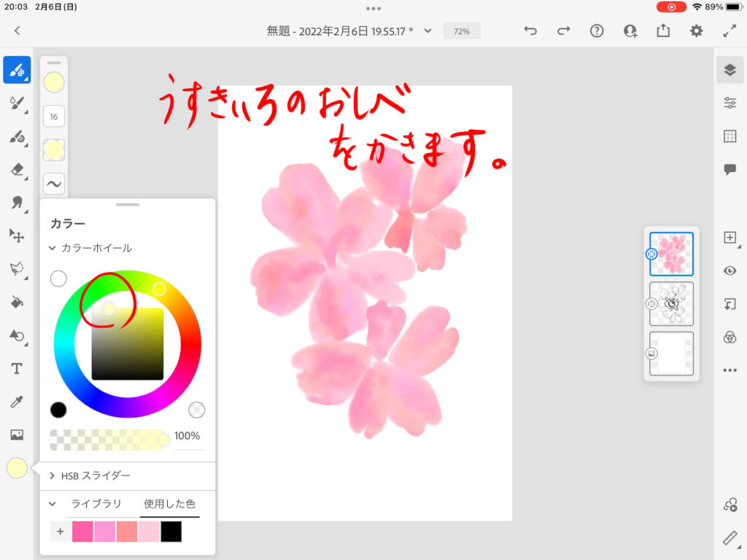Screen dimensions: 747x560
Task: Switch to the ライブラリ tab
Action: coord(96,504)
